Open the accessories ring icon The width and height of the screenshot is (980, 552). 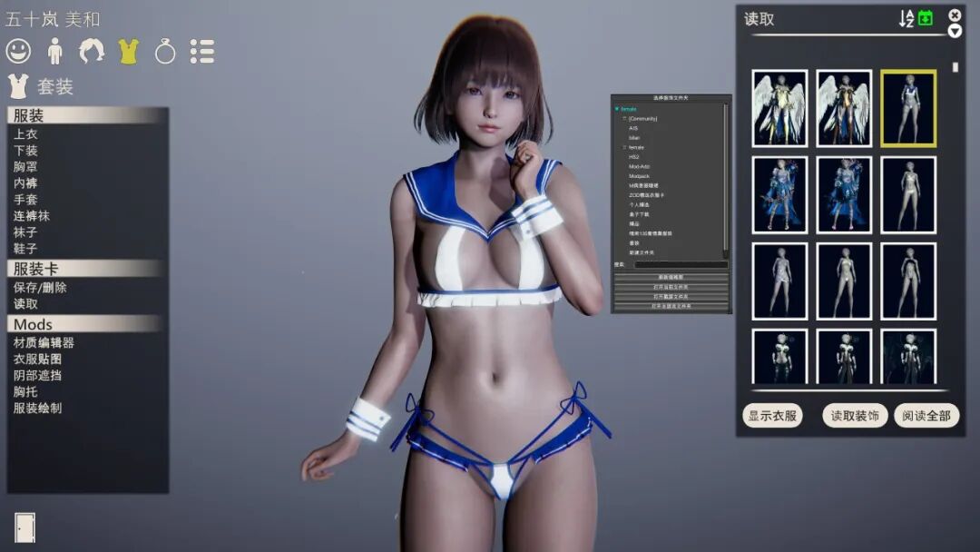(165, 51)
